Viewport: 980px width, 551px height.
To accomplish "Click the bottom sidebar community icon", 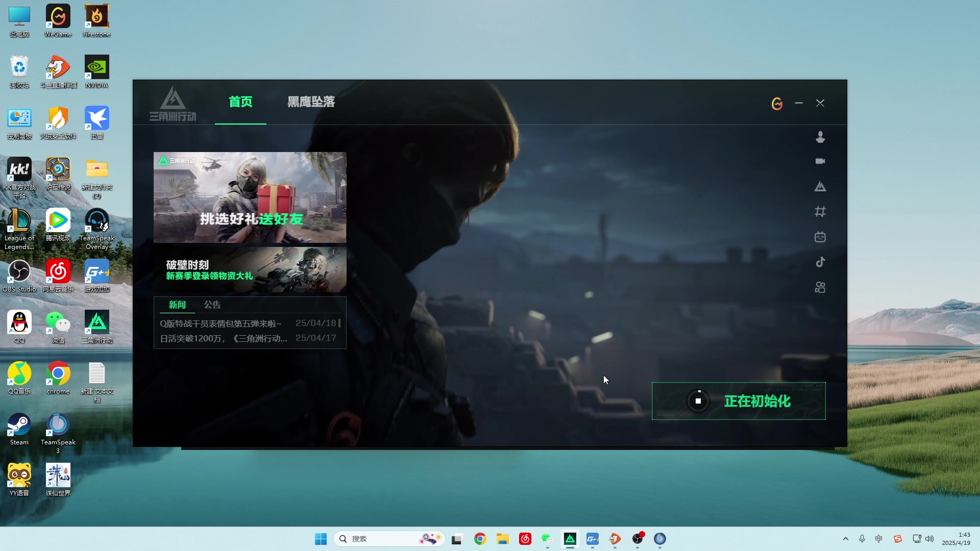I will (820, 287).
